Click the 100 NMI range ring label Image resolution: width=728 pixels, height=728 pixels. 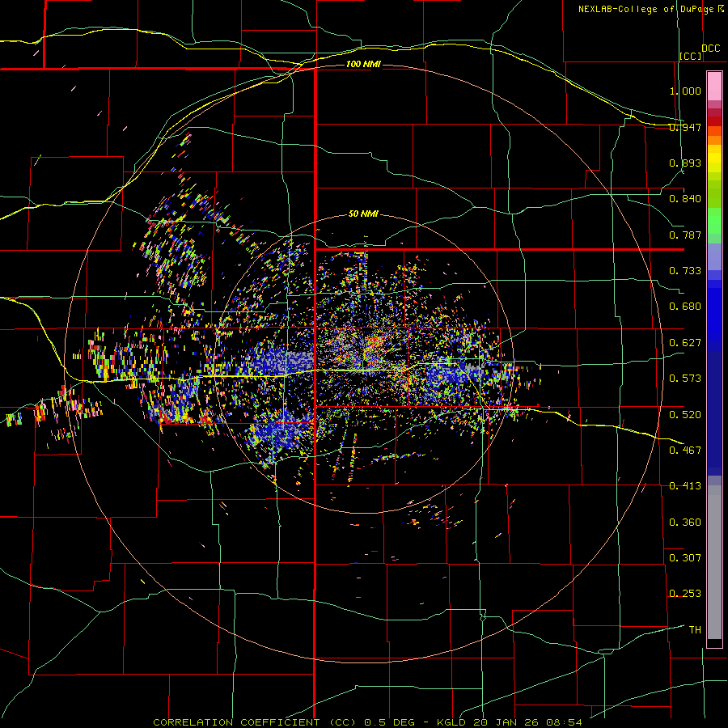click(363, 64)
